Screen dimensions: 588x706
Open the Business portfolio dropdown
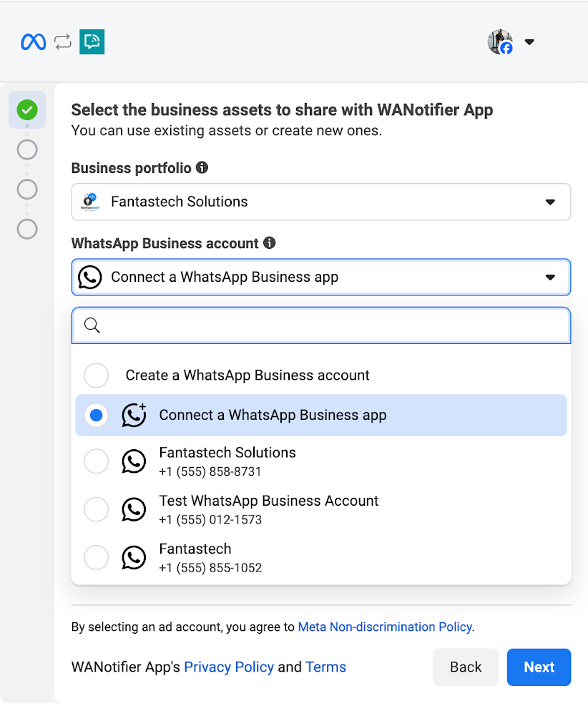pos(320,202)
